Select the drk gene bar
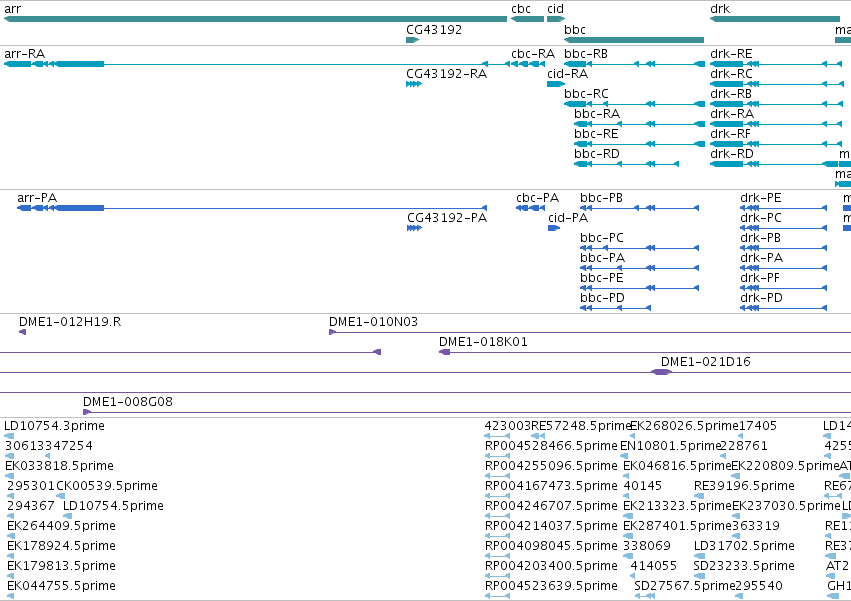The height and width of the screenshot is (601, 851). pyautogui.click(x=775, y=19)
